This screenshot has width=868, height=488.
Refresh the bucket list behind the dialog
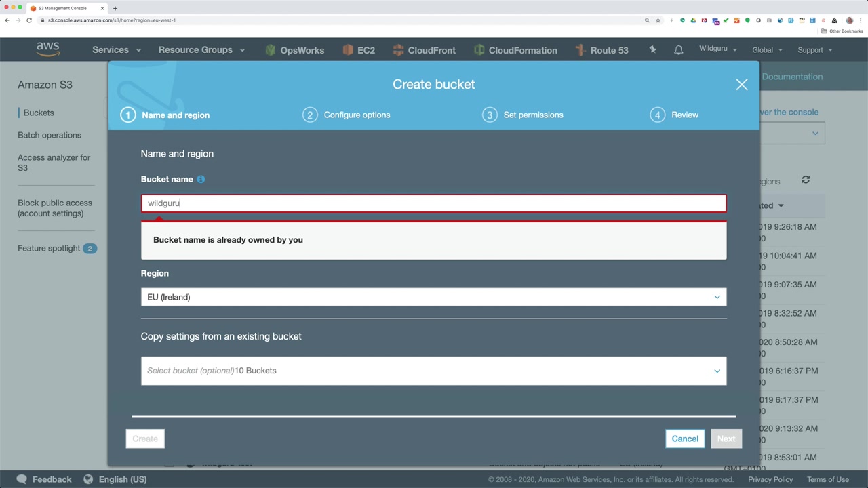click(806, 180)
